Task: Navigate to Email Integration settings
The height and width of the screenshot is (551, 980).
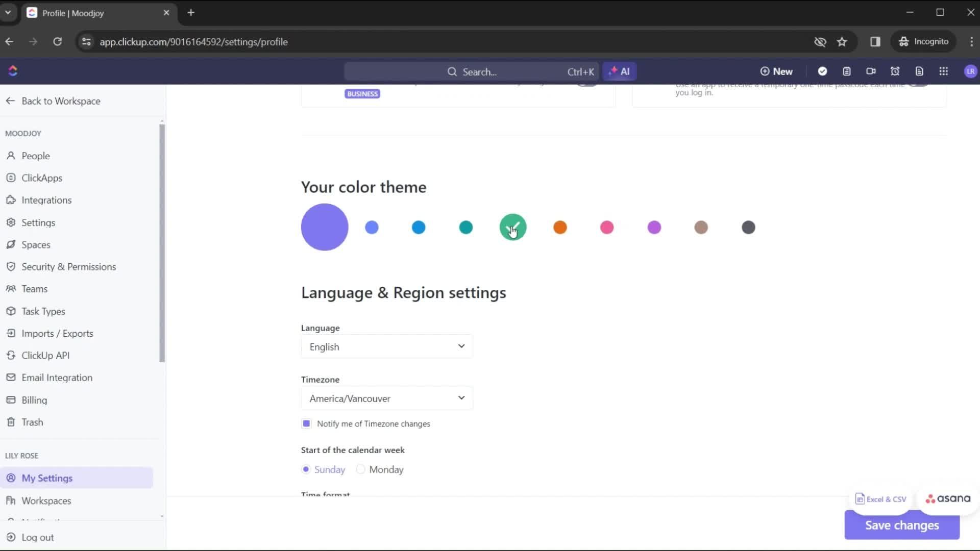Action: click(x=57, y=377)
